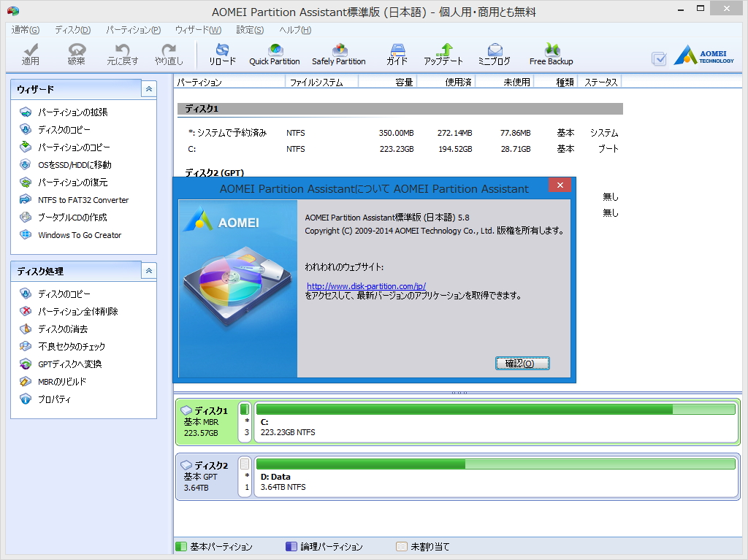The width and height of the screenshot is (748, 560).
Task: Check for updates via アップデート icon
Action: point(443,54)
